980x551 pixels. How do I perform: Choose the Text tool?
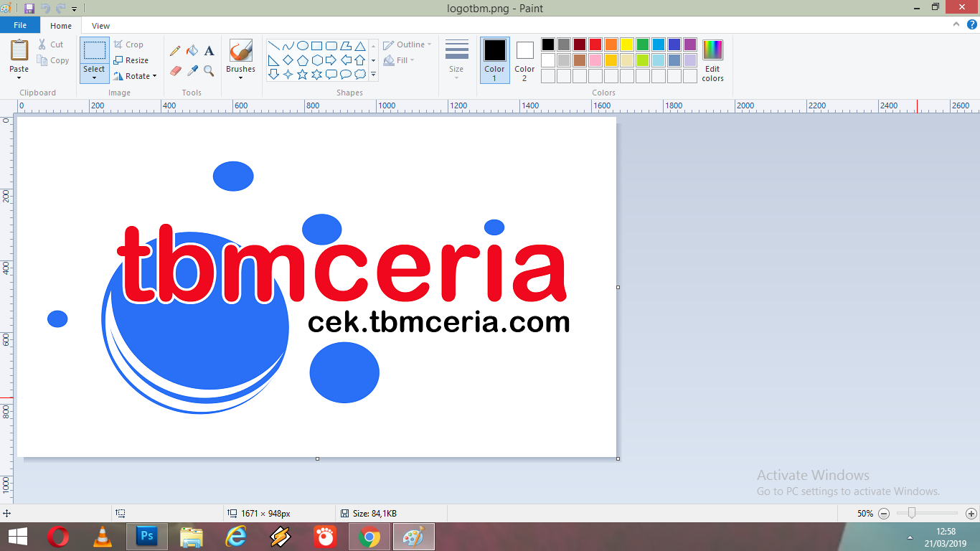(x=208, y=50)
